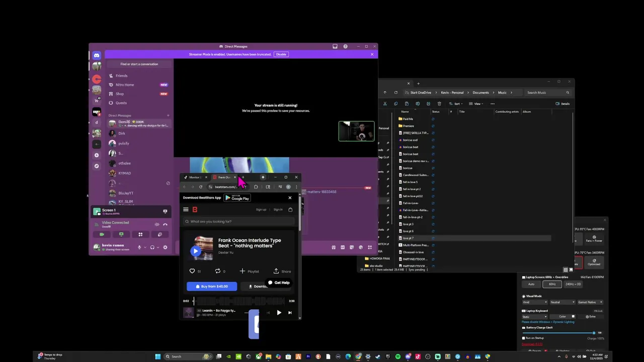The width and height of the screenshot is (644, 362).
Task: Open headphone output options arrow in Discord
Action: pyautogui.click(x=158, y=247)
